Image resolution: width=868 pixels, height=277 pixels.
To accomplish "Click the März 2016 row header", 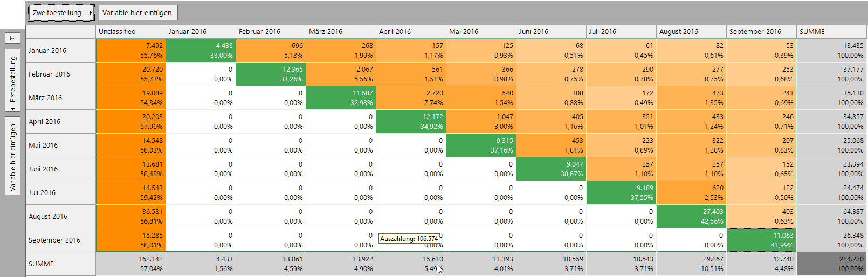I will tap(61, 98).
